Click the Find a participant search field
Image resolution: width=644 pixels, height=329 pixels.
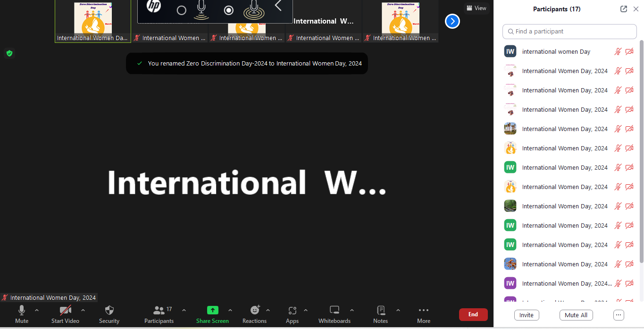[569, 32]
